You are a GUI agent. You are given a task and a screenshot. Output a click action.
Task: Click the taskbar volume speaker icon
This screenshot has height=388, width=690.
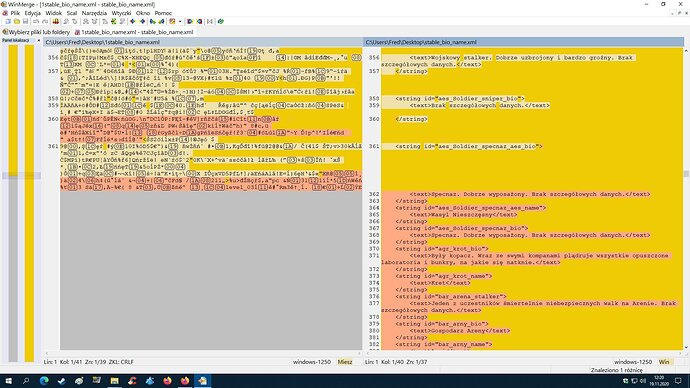pyautogui.click(x=643, y=381)
